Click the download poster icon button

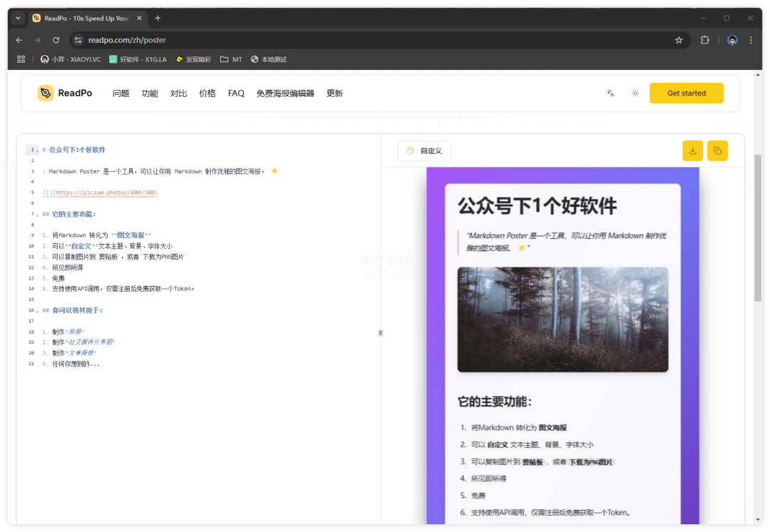(x=692, y=150)
